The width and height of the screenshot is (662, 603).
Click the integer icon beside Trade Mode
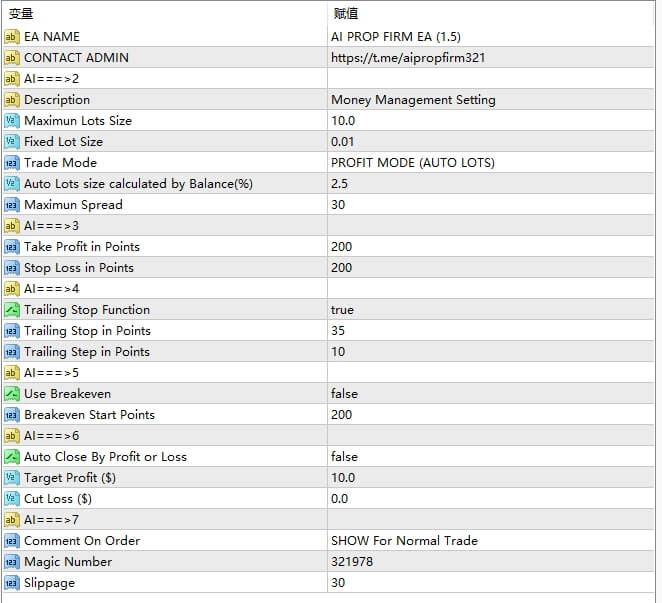tap(11, 163)
